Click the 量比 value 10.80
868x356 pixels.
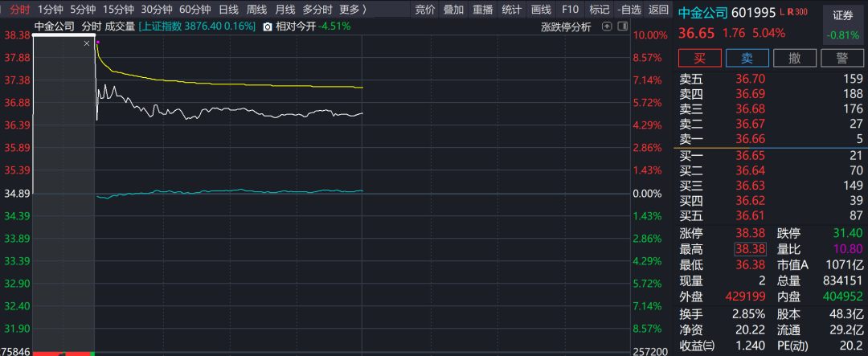tap(850, 250)
